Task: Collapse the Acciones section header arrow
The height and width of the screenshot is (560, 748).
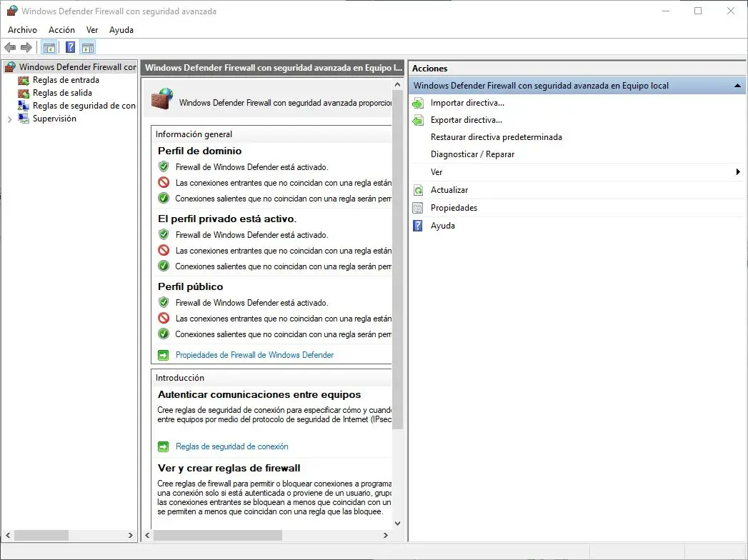Action: click(737, 86)
